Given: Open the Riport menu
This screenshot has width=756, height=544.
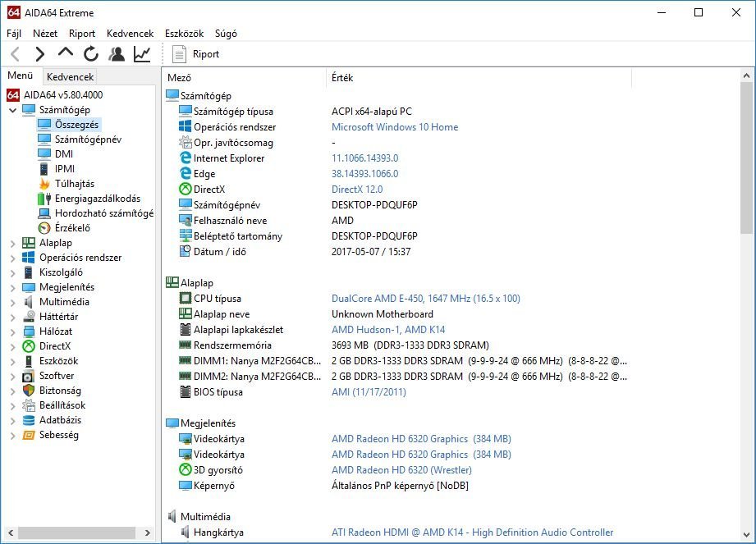Looking at the screenshot, I should point(82,34).
